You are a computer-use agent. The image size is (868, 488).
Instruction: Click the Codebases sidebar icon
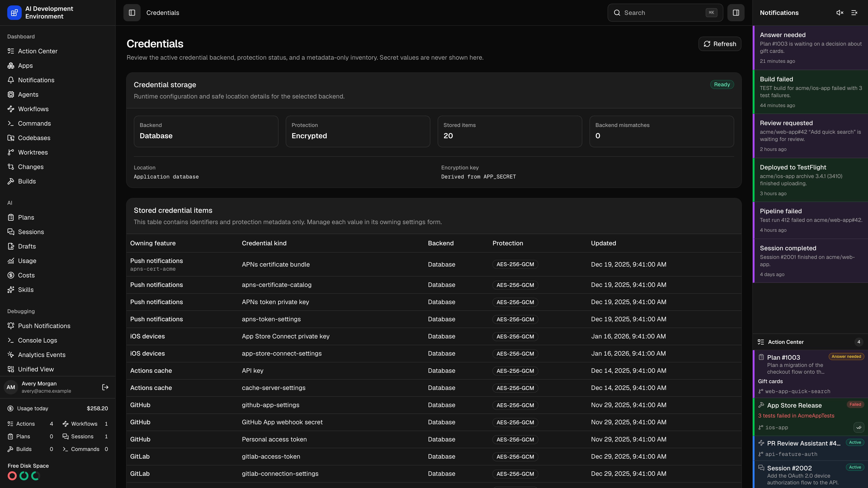(11, 138)
